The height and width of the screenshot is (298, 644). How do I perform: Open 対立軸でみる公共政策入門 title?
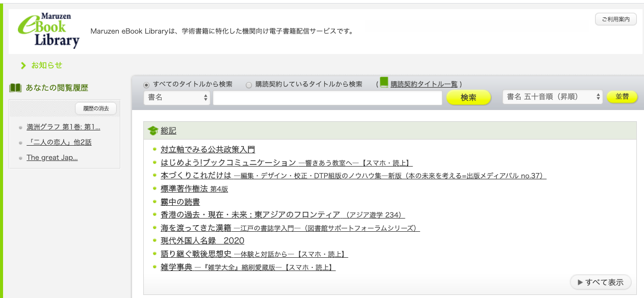[x=208, y=149]
